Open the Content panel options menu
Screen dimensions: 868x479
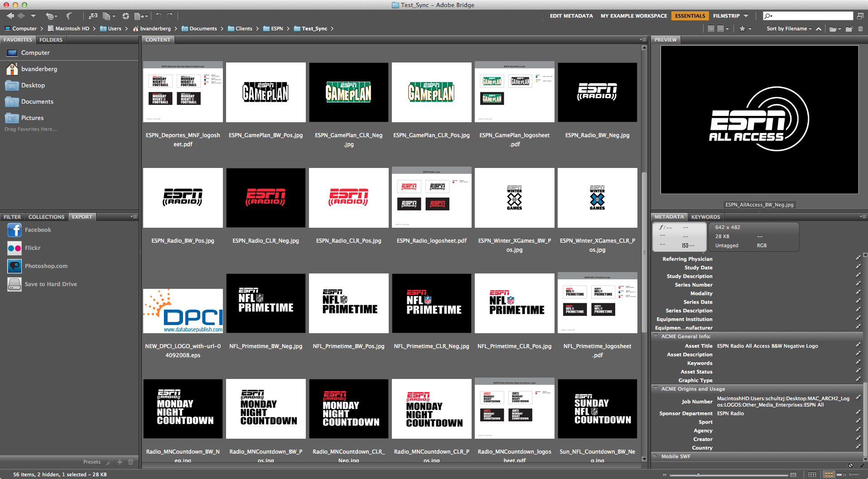[643, 40]
